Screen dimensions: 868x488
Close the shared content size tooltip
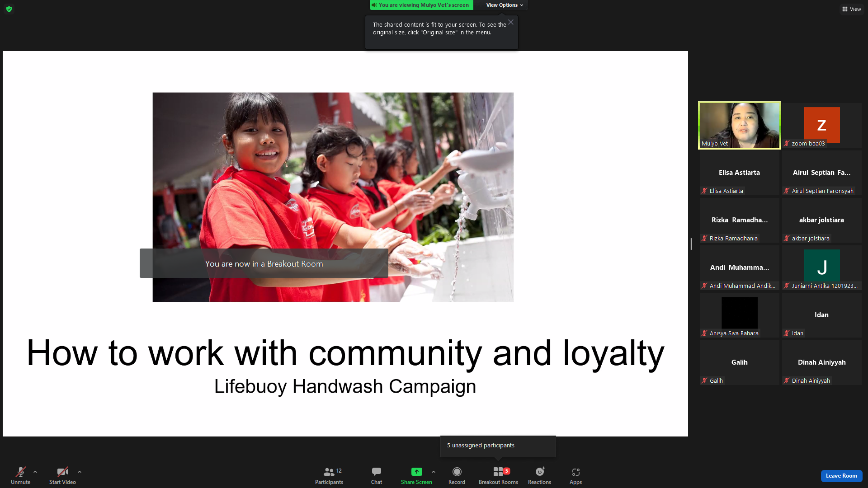[511, 22]
